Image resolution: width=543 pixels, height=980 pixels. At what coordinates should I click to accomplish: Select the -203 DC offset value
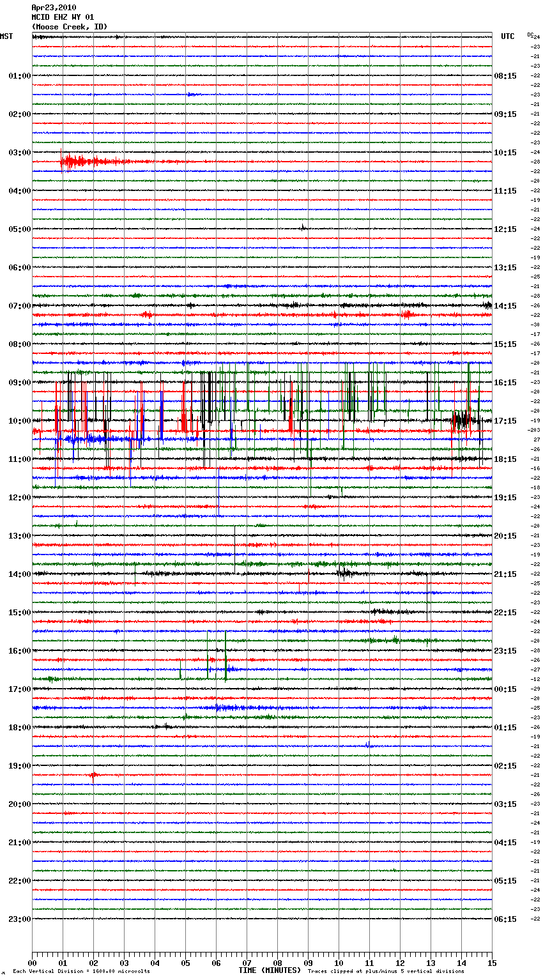click(535, 431)
